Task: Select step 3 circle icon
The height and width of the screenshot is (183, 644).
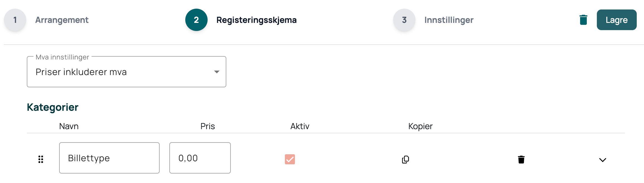Action: pos(404,20)
